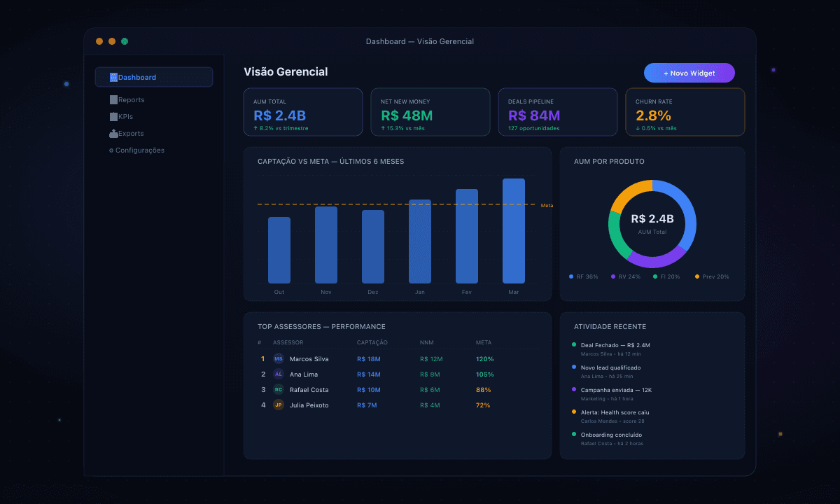The height and width of the screenshot is (504, 840).
Task: Click the + Novo Widget button
Action: (689, 73)
